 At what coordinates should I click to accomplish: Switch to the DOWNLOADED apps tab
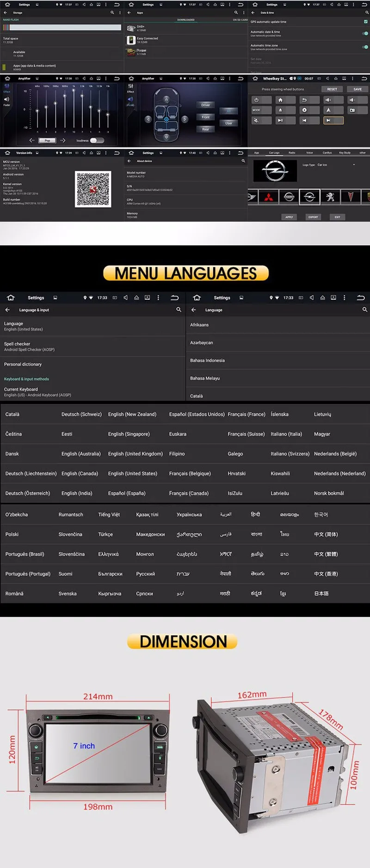[186, 20]
